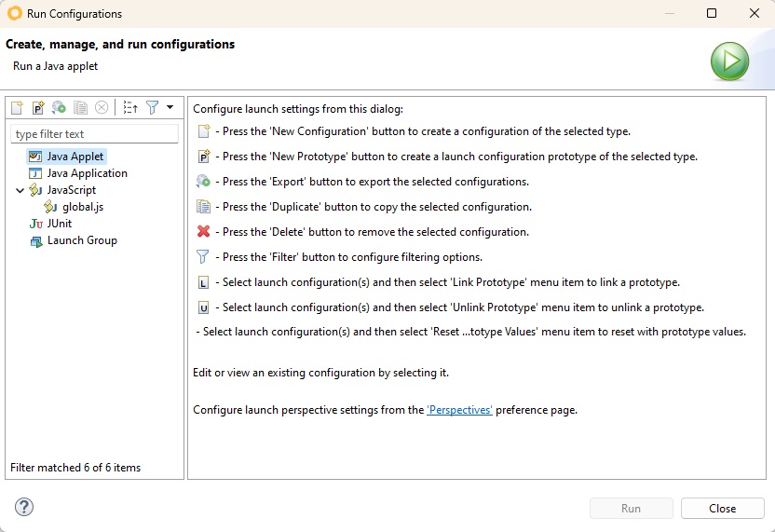Open the filter options dropdown arrow

(x=170, y=107)
